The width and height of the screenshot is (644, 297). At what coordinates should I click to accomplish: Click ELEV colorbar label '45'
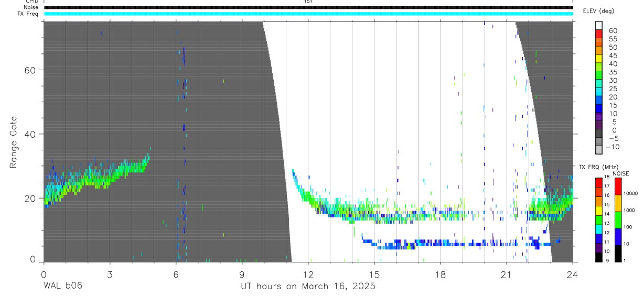(612, 56)
